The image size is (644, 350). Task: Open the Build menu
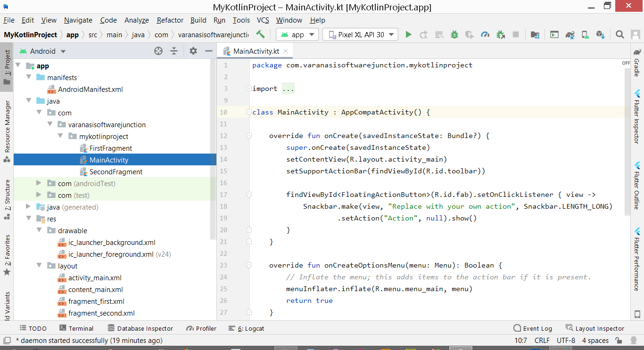(198, 20)
